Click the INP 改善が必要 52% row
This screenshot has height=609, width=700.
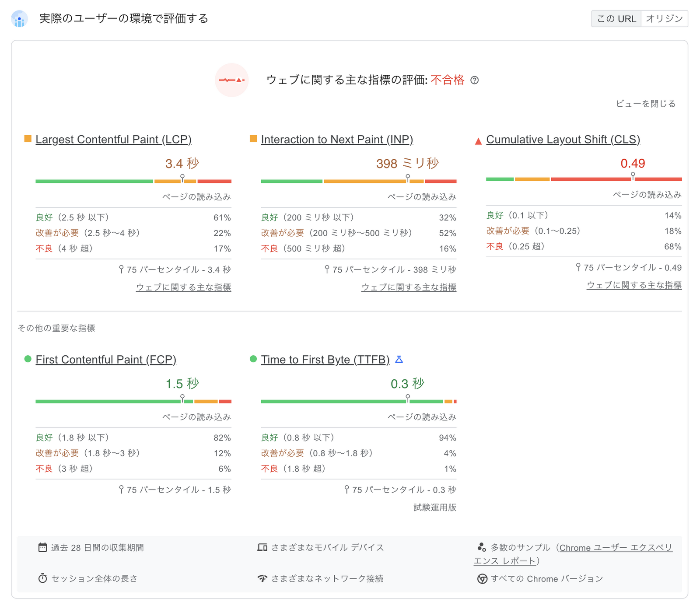point(359,233)
